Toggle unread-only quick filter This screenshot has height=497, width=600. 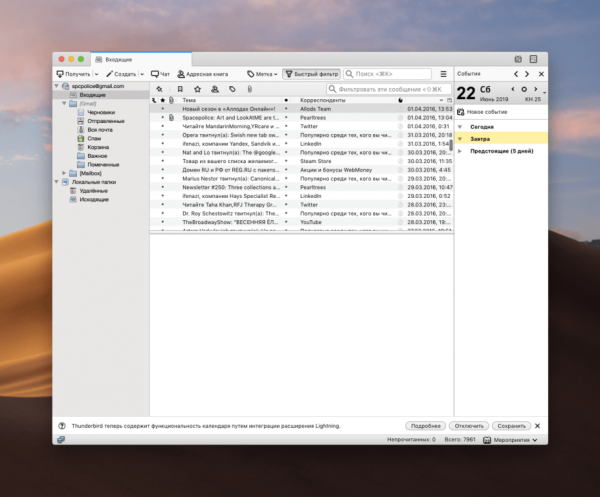click(x=180, y=89)
